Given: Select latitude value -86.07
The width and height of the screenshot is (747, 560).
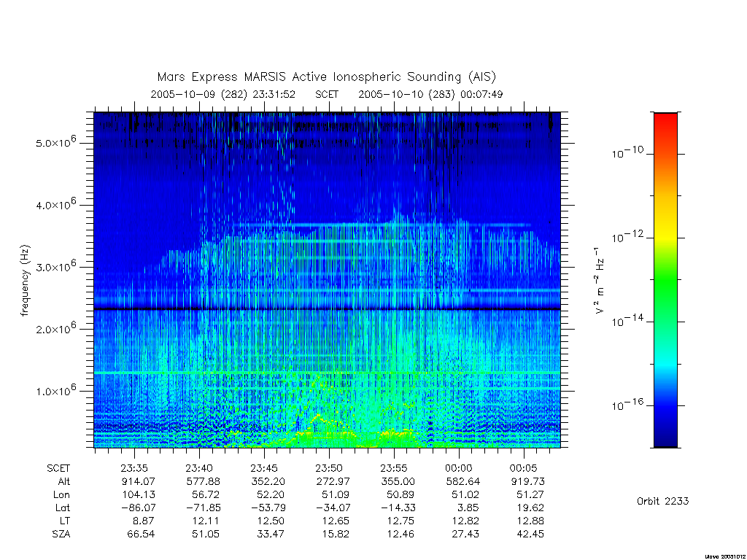Looking at the screenshot, I should (136, 508).
